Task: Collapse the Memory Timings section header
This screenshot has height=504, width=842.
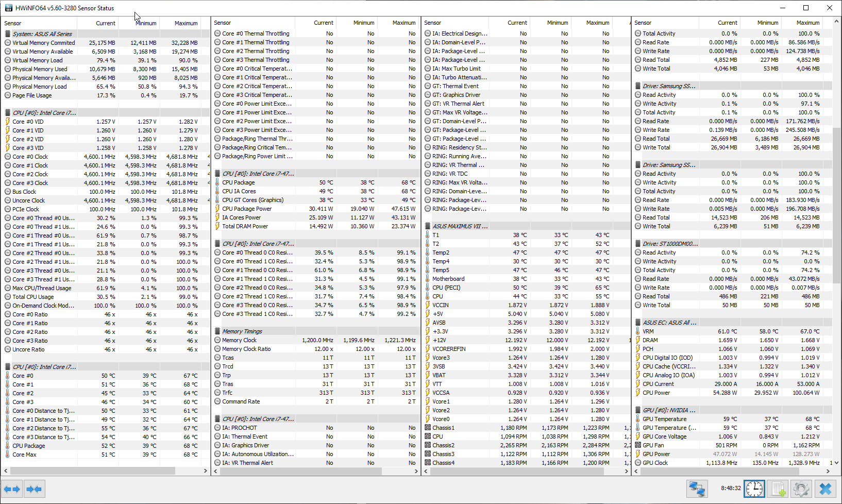Action: point(242,331)
